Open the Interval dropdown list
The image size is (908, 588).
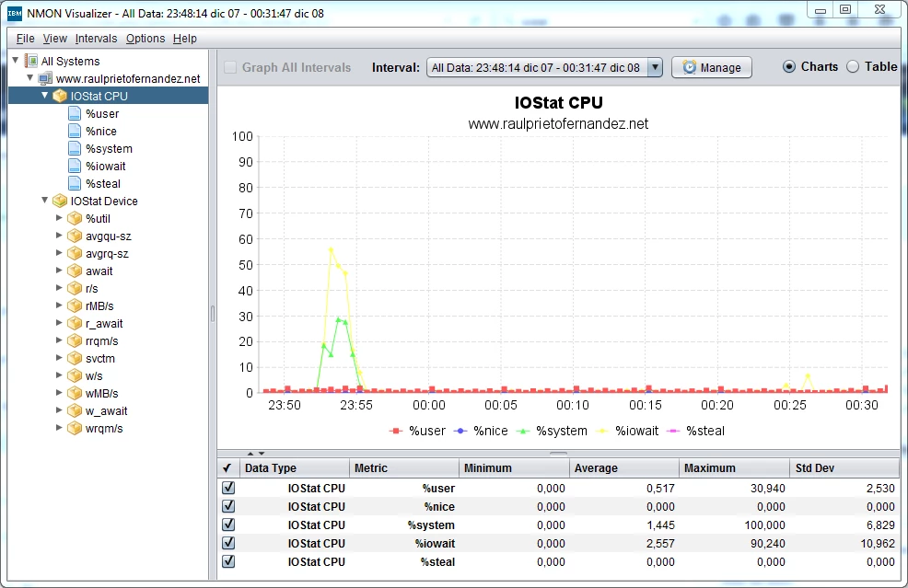coord(655,67)
